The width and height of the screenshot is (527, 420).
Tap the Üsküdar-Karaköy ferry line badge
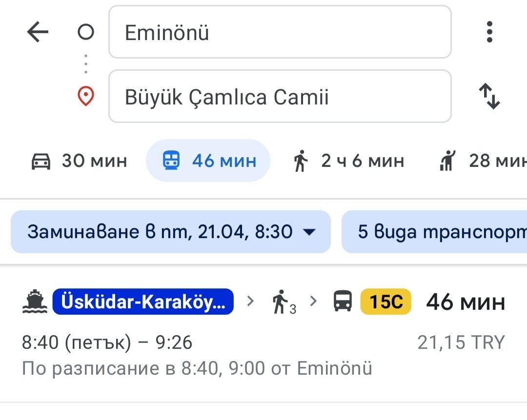coord(143,302)
